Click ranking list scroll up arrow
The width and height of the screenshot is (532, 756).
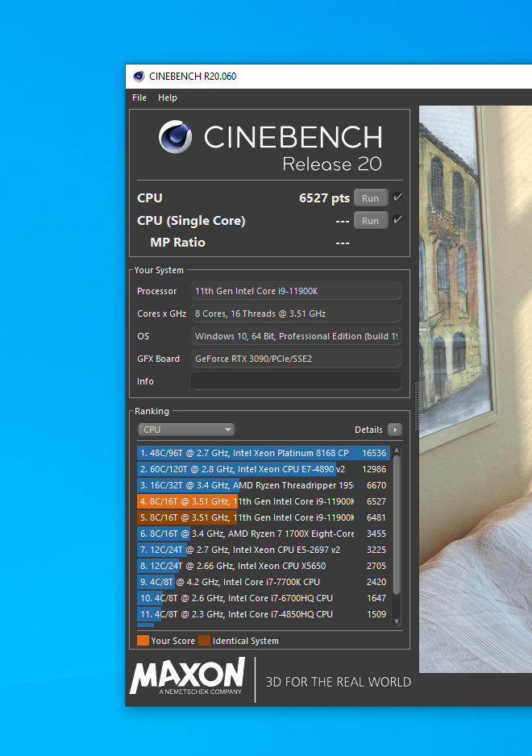pos(397,451)
